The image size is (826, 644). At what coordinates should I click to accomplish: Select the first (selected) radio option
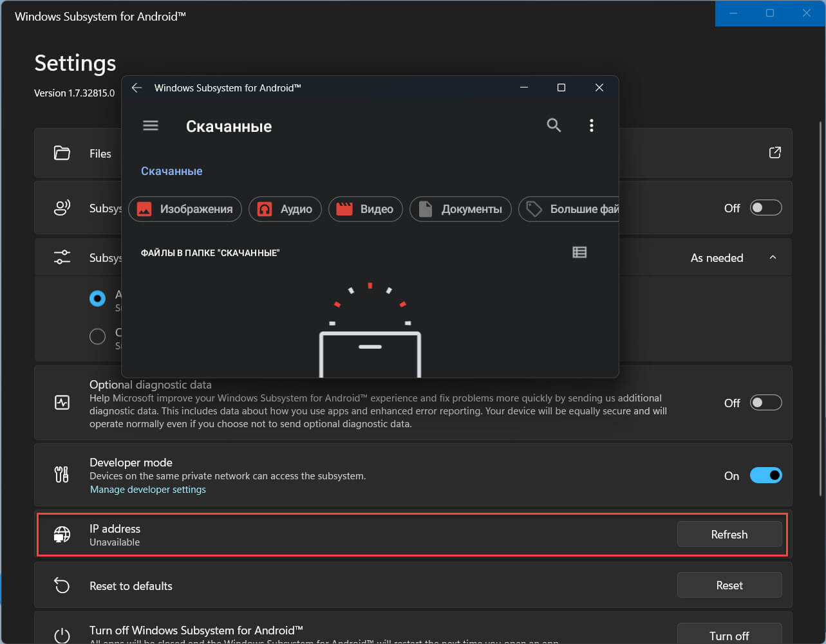pos(97,299)
